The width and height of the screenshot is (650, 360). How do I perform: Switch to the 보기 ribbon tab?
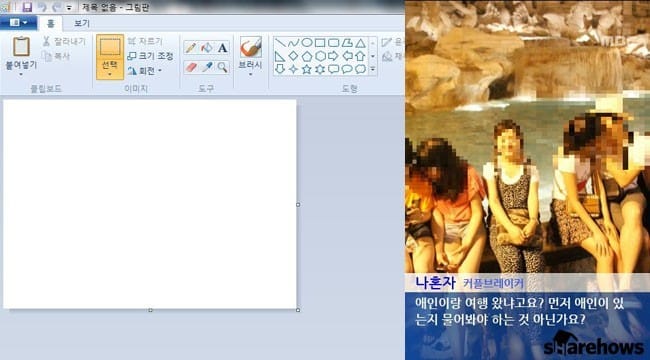pos(82,23)
